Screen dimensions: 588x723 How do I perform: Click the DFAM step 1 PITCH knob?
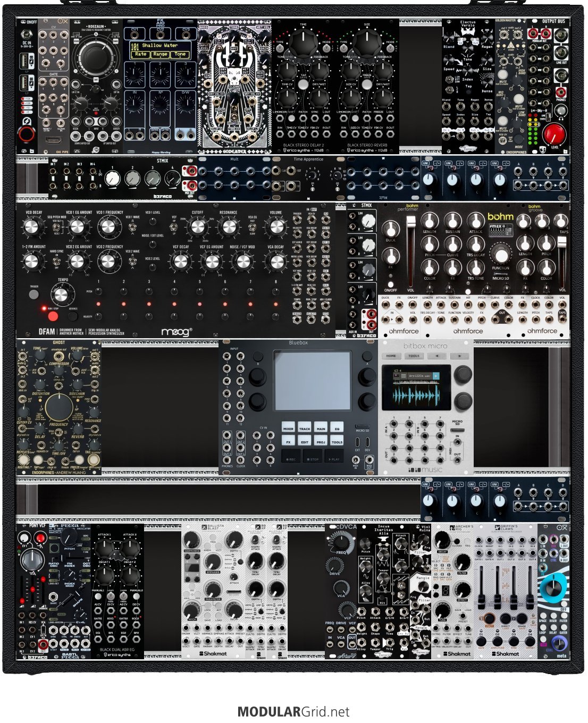click(99, 291)
